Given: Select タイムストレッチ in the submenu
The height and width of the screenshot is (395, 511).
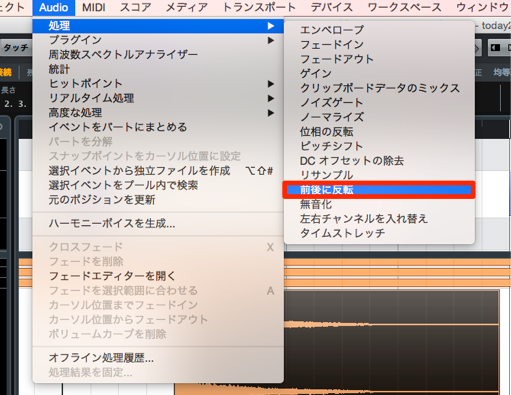Looking at the screenshot, I should pos(379,233).
